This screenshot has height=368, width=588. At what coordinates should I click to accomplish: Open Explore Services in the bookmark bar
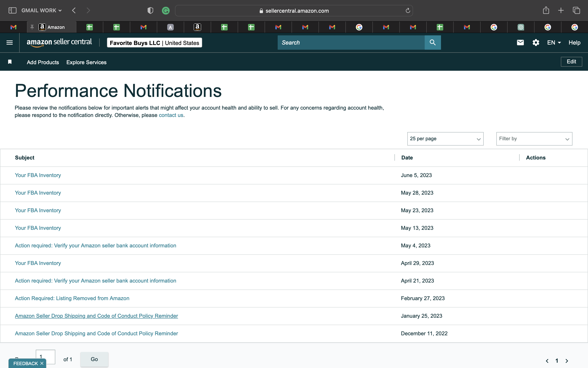[x=86, y=62]
